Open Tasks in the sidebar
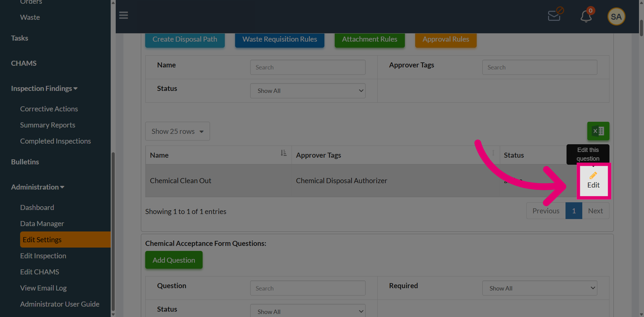 coord(19,38)
